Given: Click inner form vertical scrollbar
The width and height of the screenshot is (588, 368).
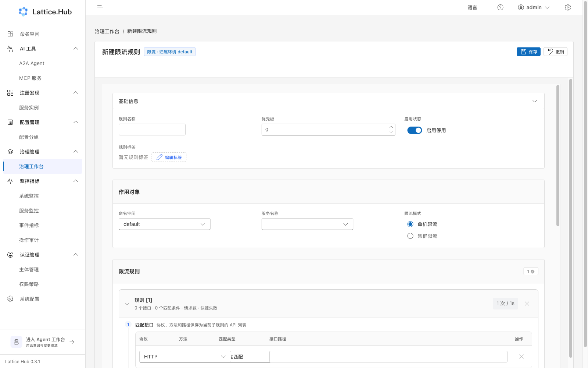Looking at the screenshot, I should coord(558,155).
